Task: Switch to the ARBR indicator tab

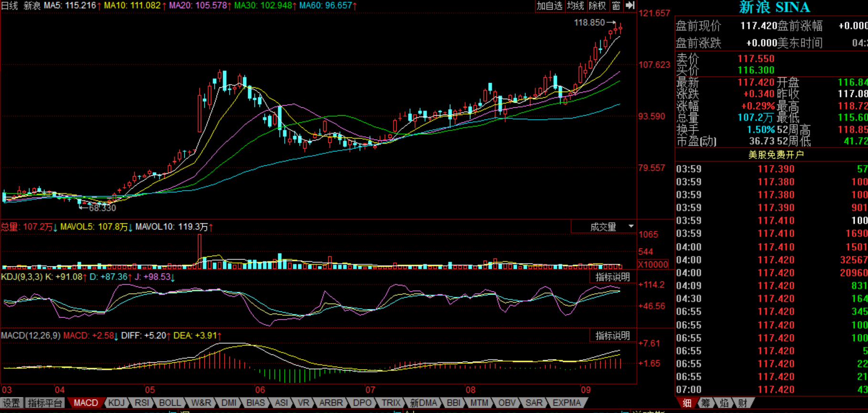Action: [331, 403]
